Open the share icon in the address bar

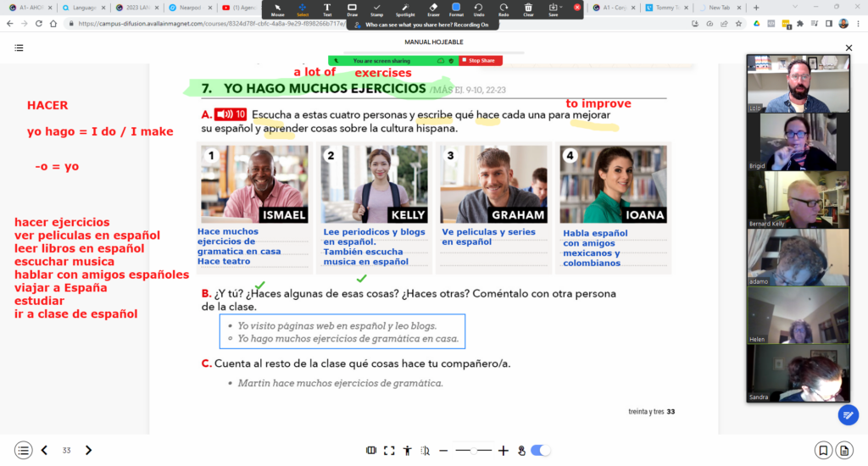pyautogui.click(x=724, y=24)
